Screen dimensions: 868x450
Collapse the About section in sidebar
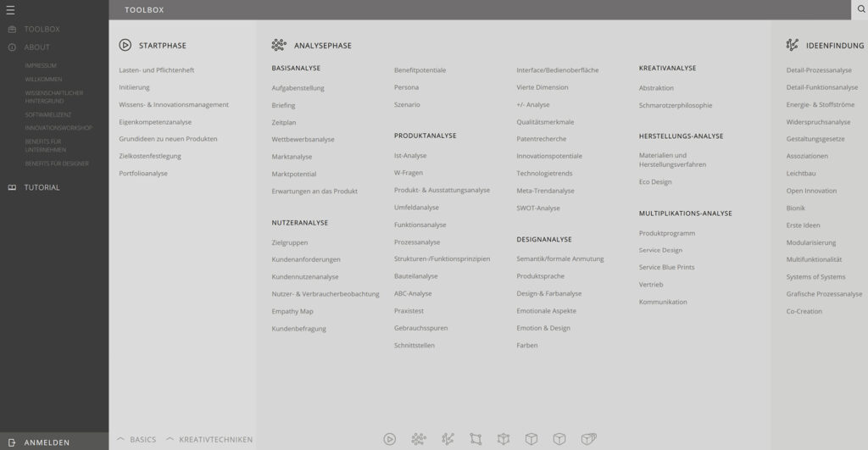coord(36,47)
